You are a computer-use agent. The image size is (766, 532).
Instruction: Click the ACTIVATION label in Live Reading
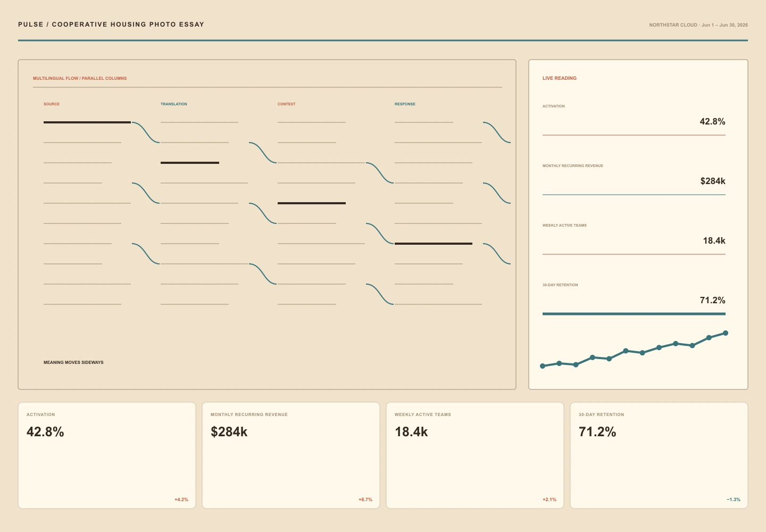coord(554,106)
